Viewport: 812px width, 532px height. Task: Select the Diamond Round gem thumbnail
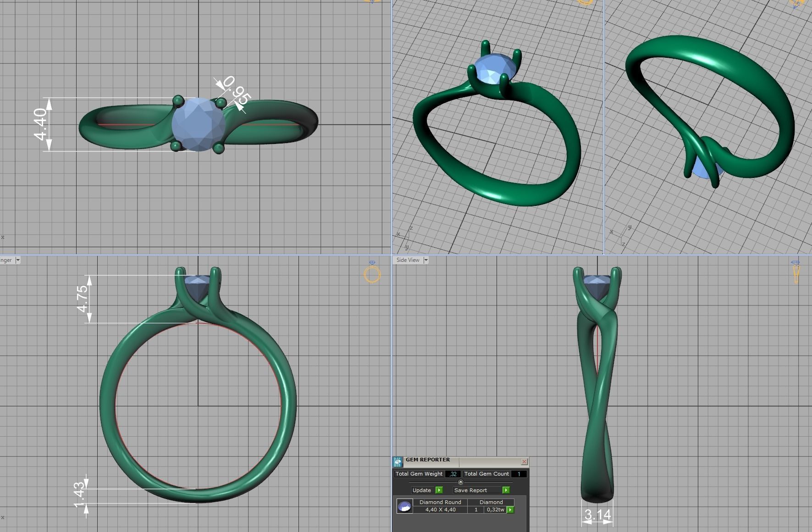[x=404, y=506]
